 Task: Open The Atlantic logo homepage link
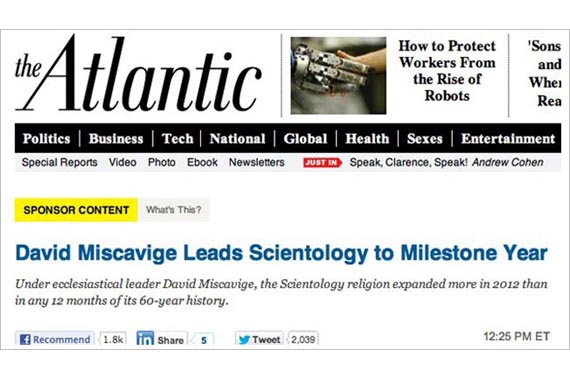coord(138,74)
